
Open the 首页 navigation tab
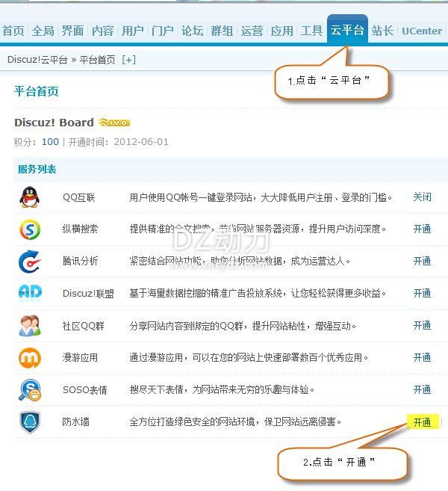click(x=13, y=31)
